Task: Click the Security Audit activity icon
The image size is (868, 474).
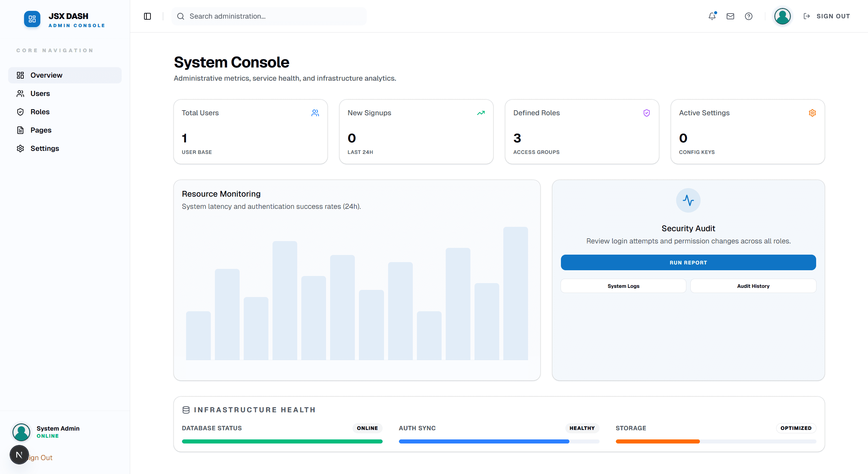Action: (x=688, y=200)
